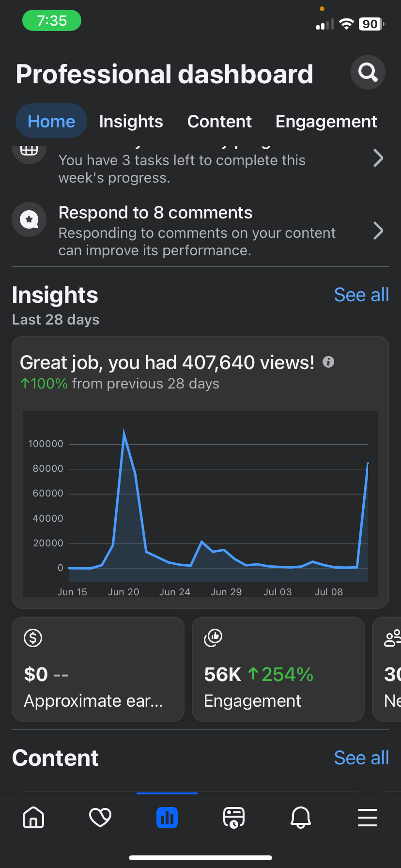Tap See all next to Insights
The image size is (401, 868).
point(361,295)
